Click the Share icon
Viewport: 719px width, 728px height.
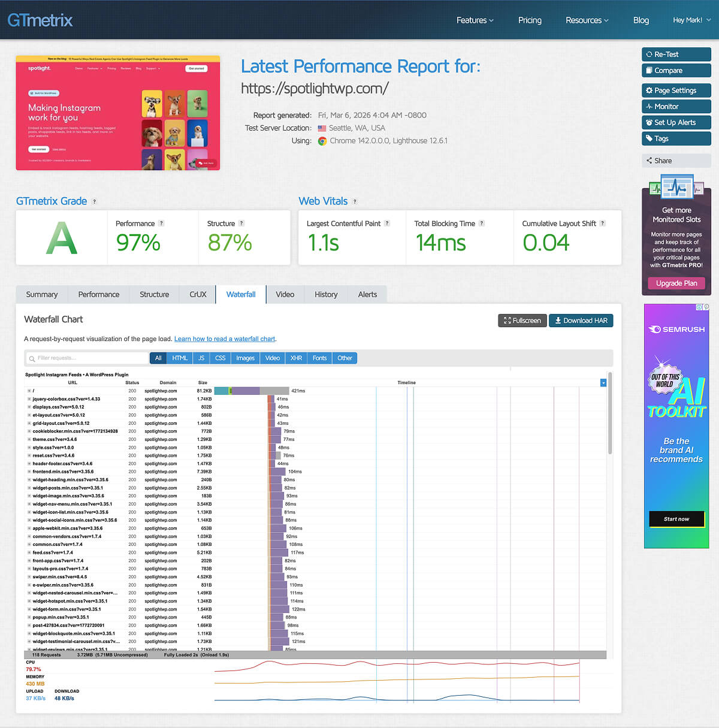click(x=649, y=161)
